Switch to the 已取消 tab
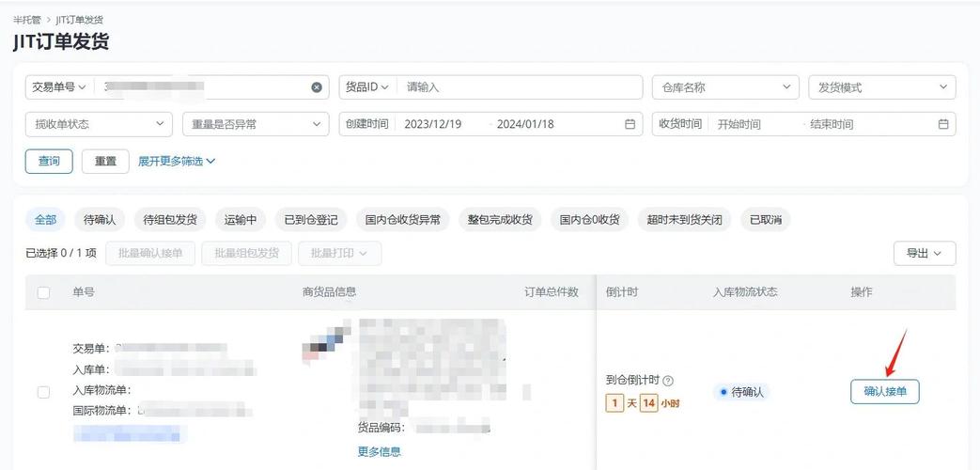 pyautogui.click(x=766, y=220)
